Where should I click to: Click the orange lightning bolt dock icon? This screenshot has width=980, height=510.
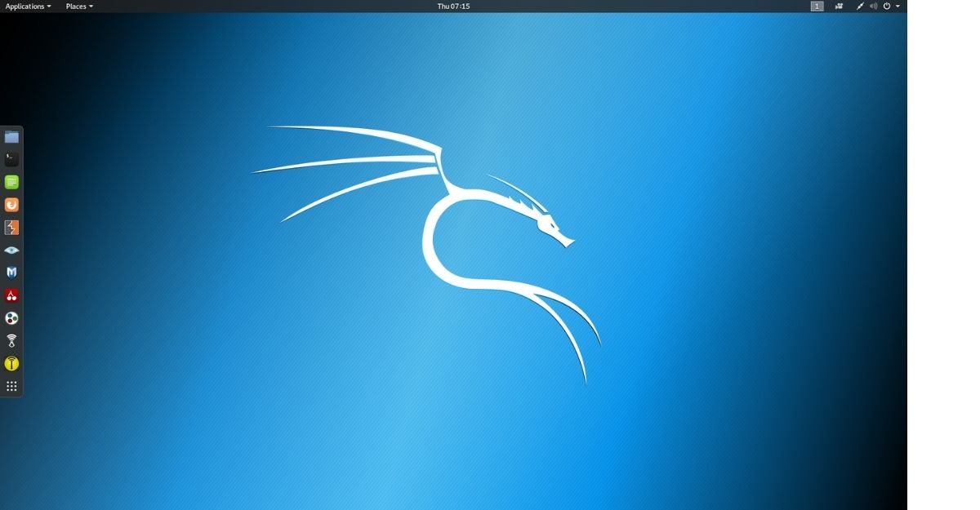click(11, 227)
